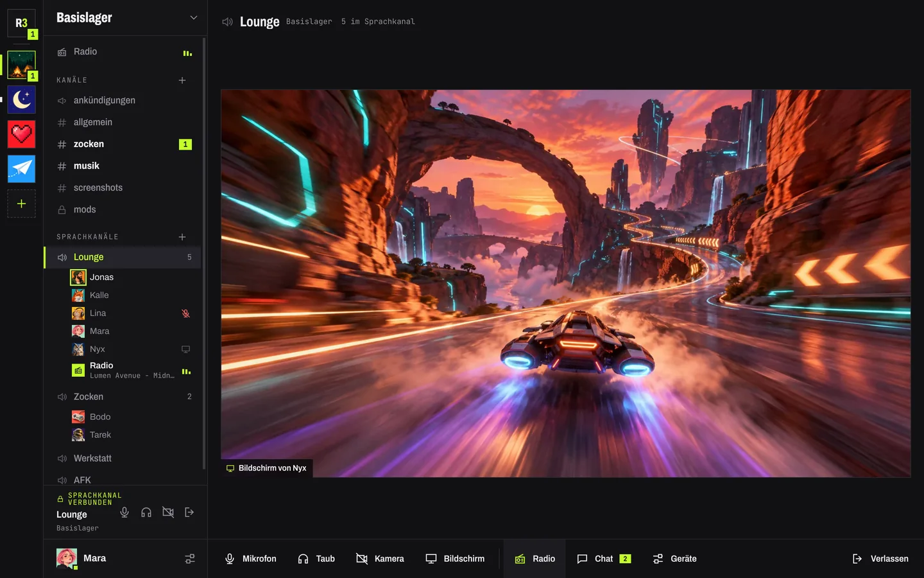The height and width of the screenshot is (578, 924).
Task: Add a new text channel under Kanäle
Action: [x=182, y=80]
